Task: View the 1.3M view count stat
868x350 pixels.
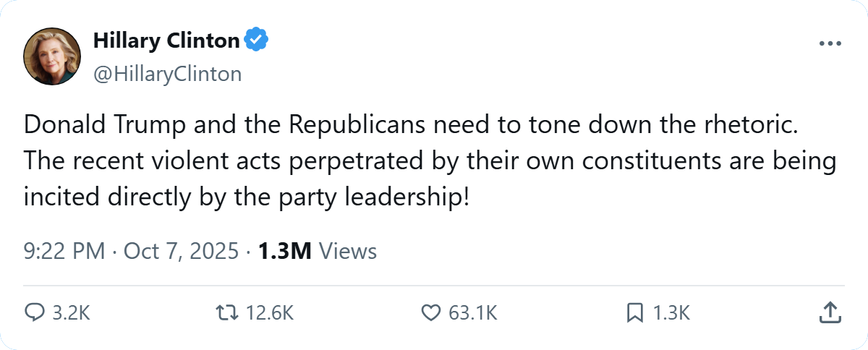Action: (x=285, y=251)
